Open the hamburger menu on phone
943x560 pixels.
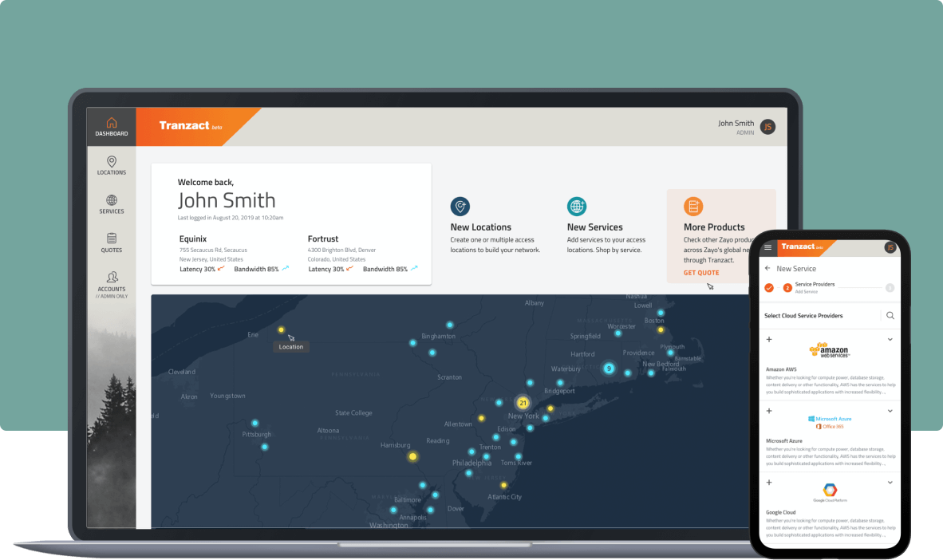point(768,247)
